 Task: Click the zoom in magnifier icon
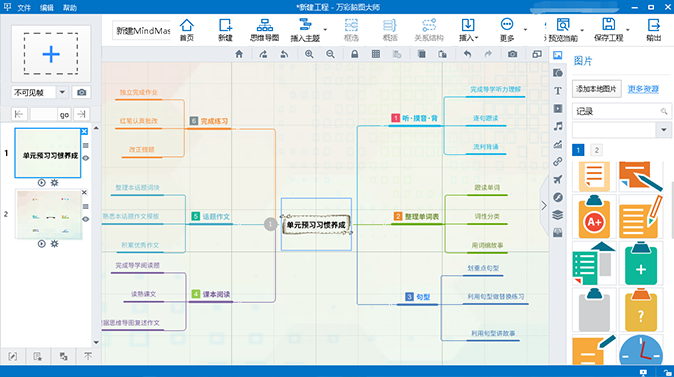coord(309,54)
